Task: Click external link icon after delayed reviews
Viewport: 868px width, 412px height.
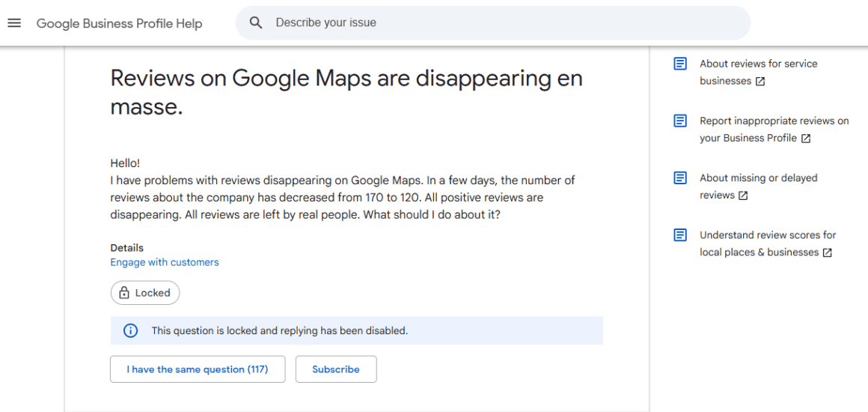Action: click(744, 196)
